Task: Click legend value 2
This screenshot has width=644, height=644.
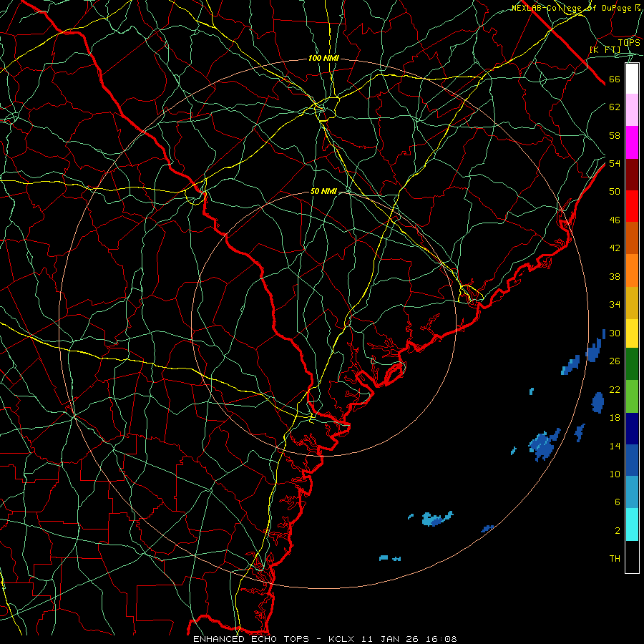Action: pos(618,531)
